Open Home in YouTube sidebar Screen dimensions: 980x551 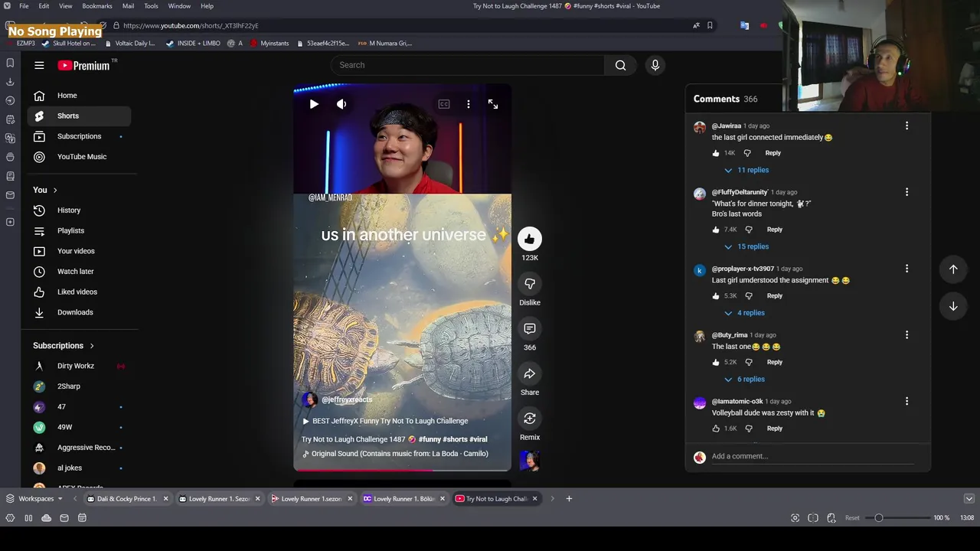click(79, 96)
